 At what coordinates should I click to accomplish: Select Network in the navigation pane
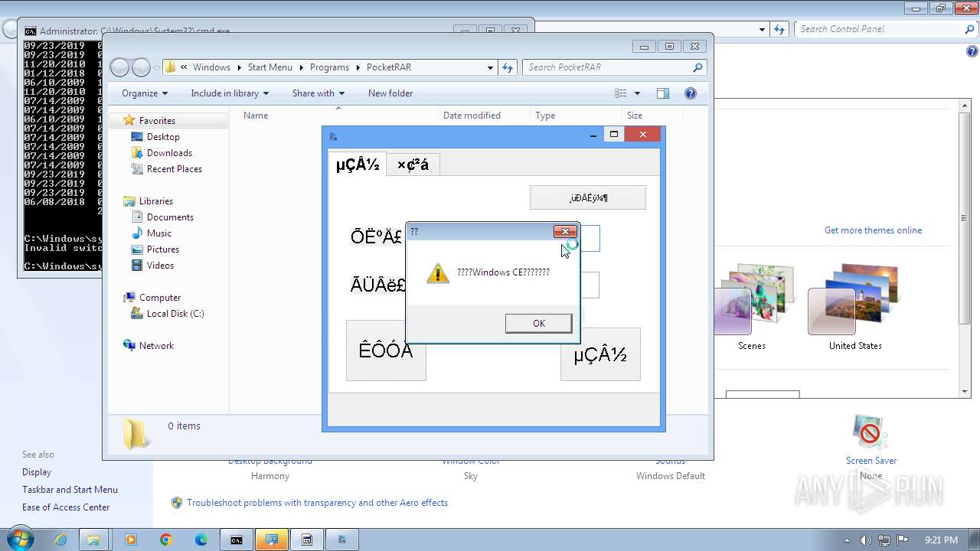156,346
